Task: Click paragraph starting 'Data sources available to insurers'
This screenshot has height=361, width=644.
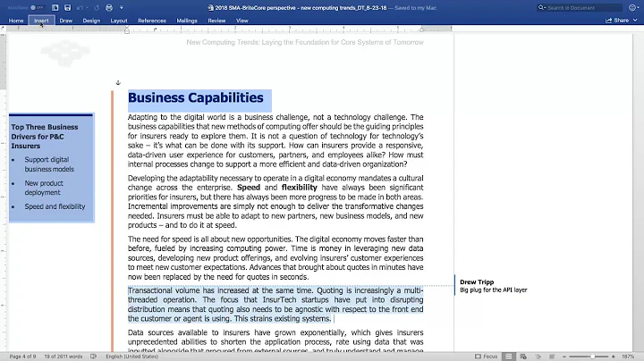Action: point(275,341)
